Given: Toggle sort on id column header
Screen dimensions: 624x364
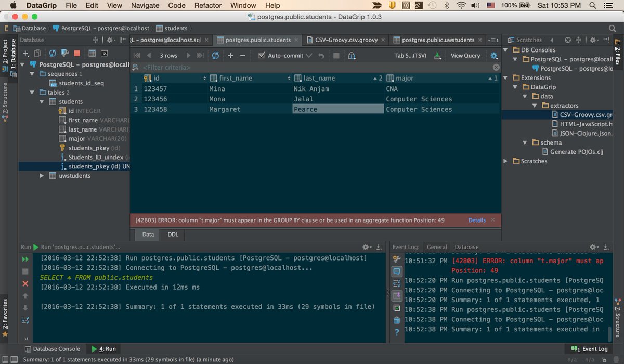Looking at the screenshot, I should (x=174, y=78).
